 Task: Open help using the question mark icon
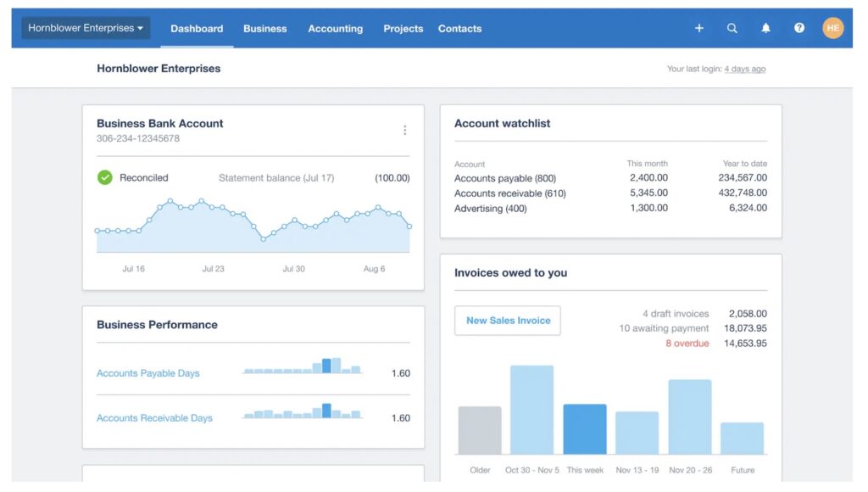point(798,28)
